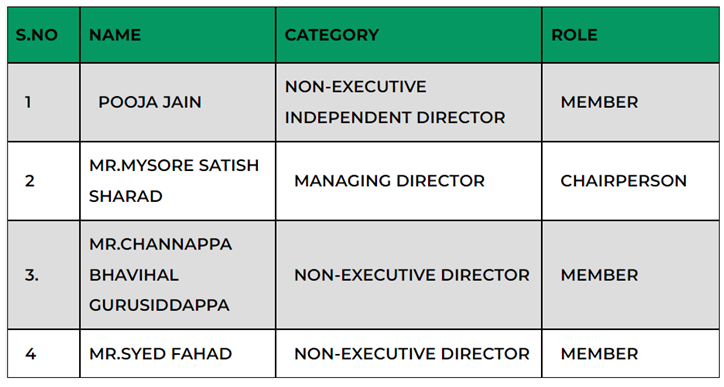
Task: Click serial number 4 cell
Action: click(43, 354)
